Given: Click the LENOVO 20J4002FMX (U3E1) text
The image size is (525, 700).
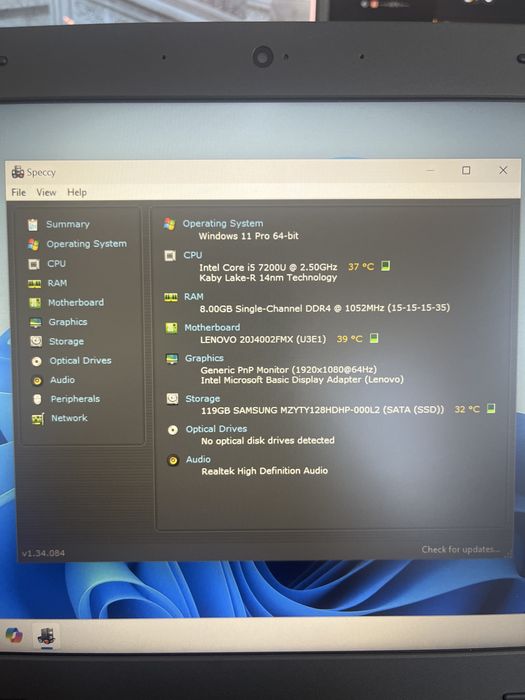Looking at the screenshot, I should pos(263,339).
